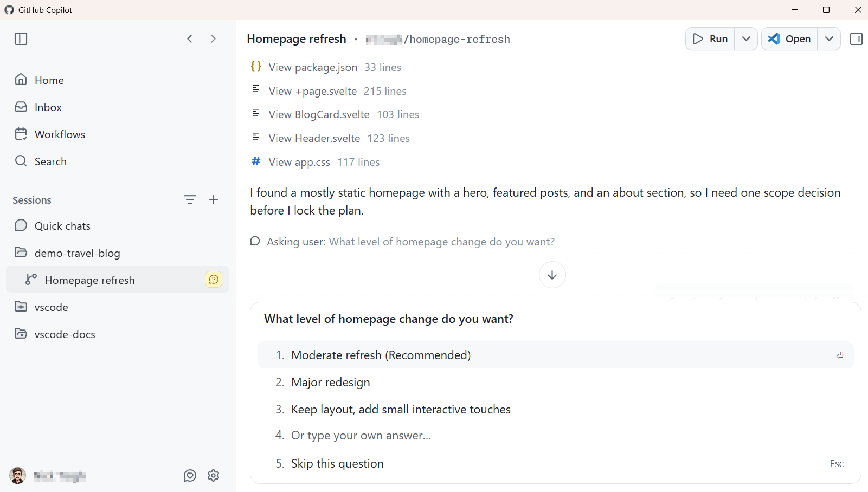The width and height of the screenshot is (868, 492).
Task: Click the braces icon beside package.json
Action: [x=256, y=66]
